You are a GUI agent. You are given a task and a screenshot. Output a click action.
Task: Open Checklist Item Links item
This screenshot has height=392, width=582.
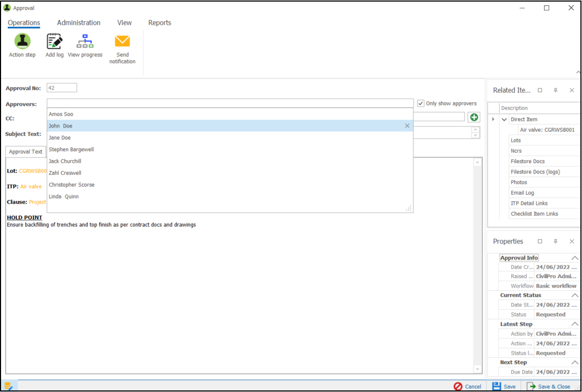[534, 214]
